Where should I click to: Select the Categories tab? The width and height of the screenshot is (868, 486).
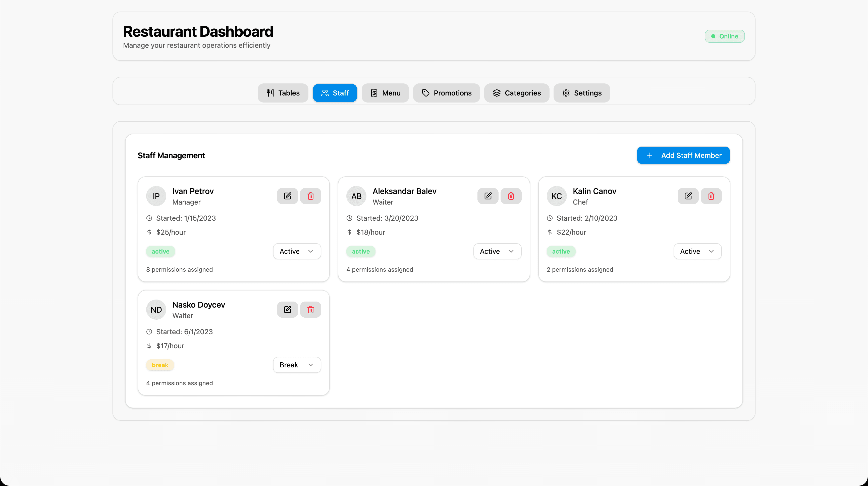click(517, 93)
